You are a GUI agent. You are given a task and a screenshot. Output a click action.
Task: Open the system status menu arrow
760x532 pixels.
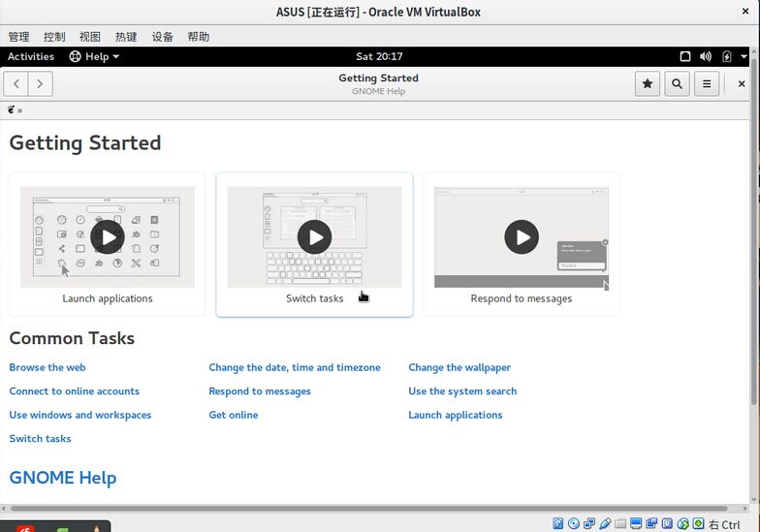[x=744, y=56]
